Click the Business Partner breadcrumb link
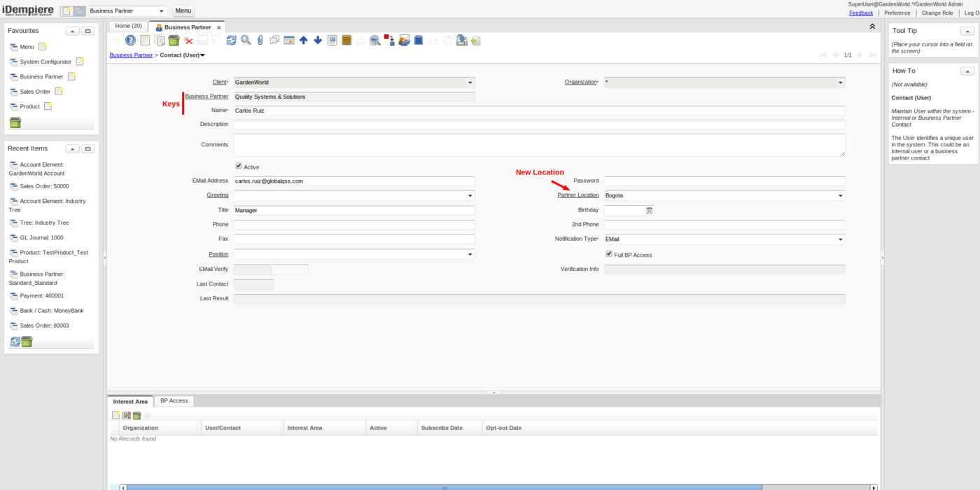Screen dimensions: 980x490 pos(131,55)
